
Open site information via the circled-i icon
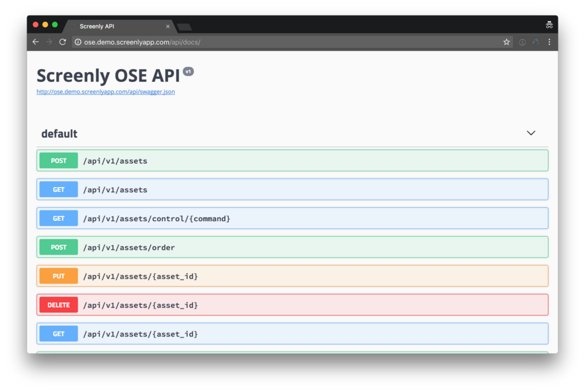[78, 42]
